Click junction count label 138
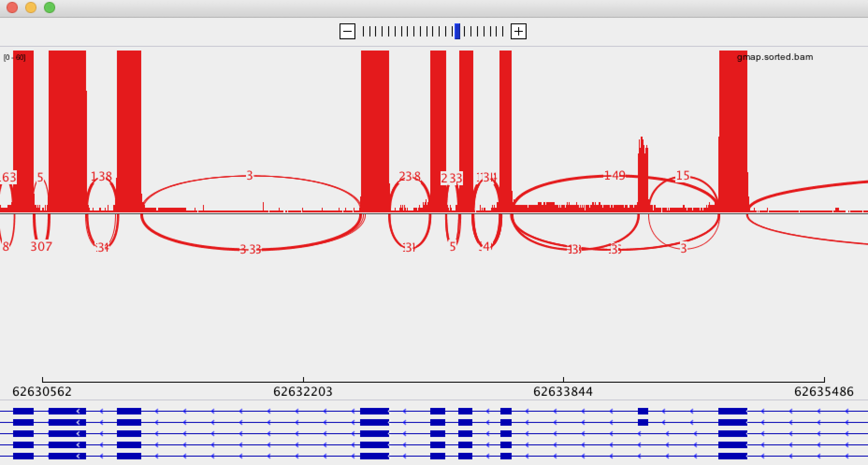 tap(101, 177)
